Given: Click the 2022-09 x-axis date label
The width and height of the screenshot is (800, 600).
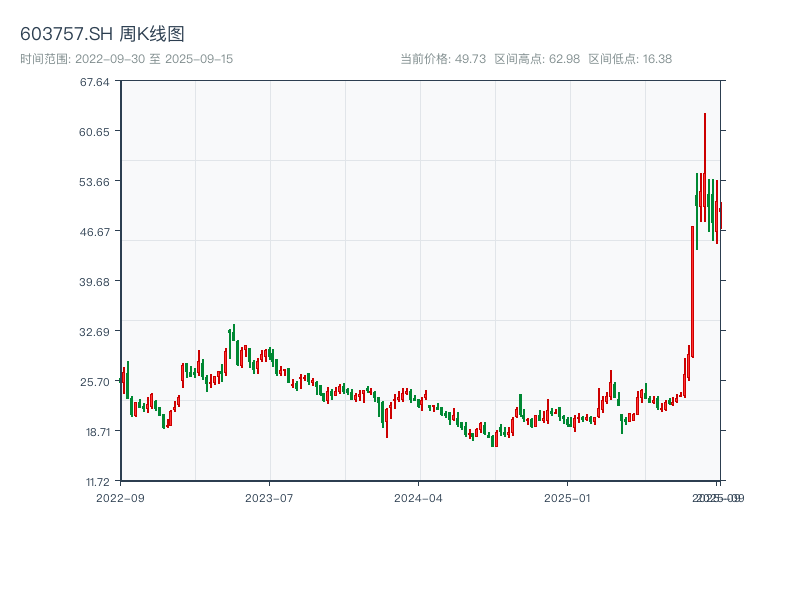Looking at the screenshot, I should point(120,497).
